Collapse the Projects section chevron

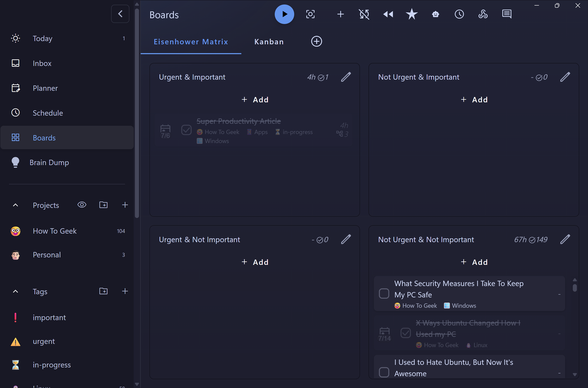point(16,205)
